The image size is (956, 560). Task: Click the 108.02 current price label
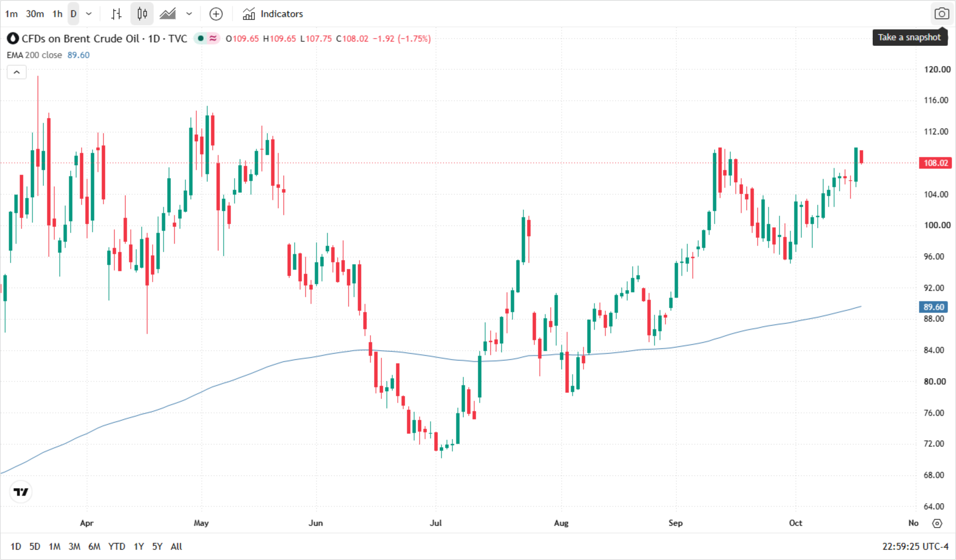pyautogui.click(x=936, y=163)
